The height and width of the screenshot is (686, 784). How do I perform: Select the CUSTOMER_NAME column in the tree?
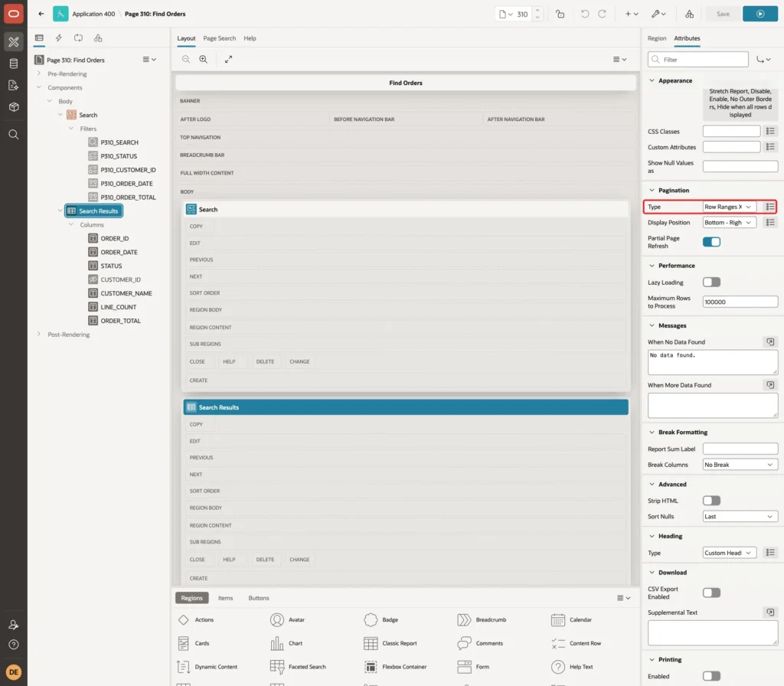[126, 293]
